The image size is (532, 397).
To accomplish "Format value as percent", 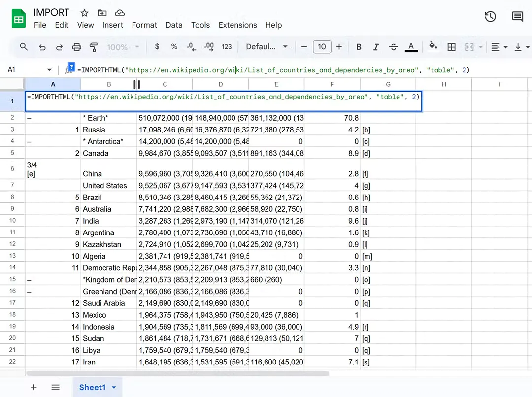I will point(173,47).
